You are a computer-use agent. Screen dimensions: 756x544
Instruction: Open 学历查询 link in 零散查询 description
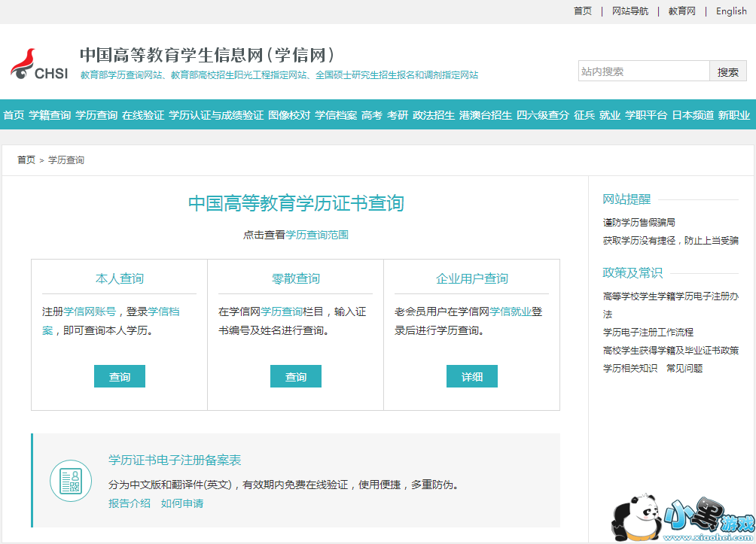[x=282, y=312]
